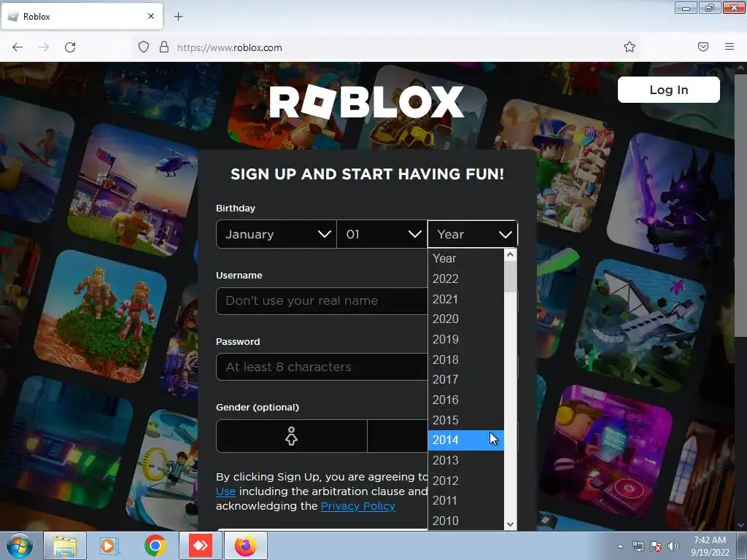This screenshot has width=747, height=560.
Task: Open a new tab with the plus button
Action: click(178, 17)
